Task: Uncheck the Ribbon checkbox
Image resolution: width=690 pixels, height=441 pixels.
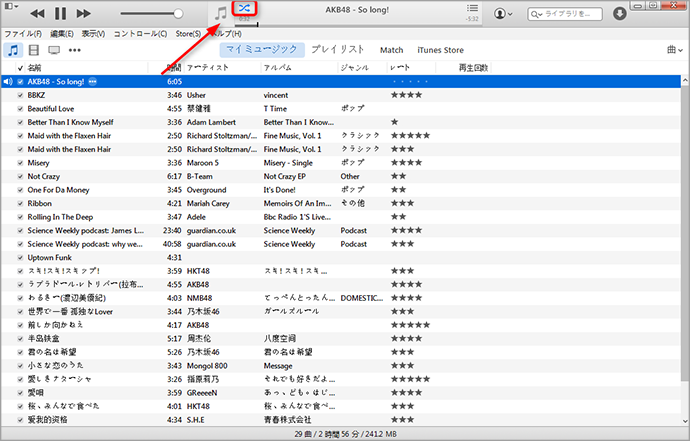Action: click(20, 204)
